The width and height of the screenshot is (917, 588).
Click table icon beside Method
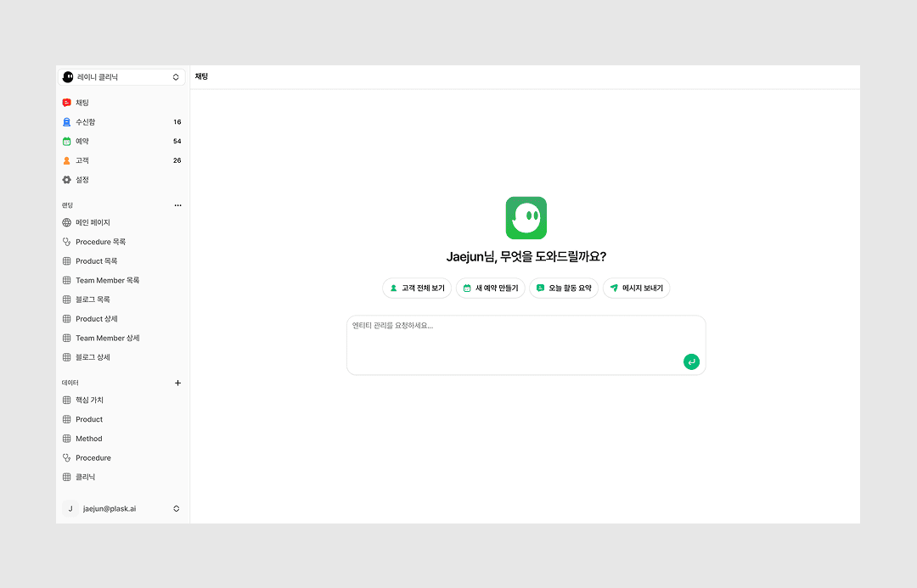67,439
